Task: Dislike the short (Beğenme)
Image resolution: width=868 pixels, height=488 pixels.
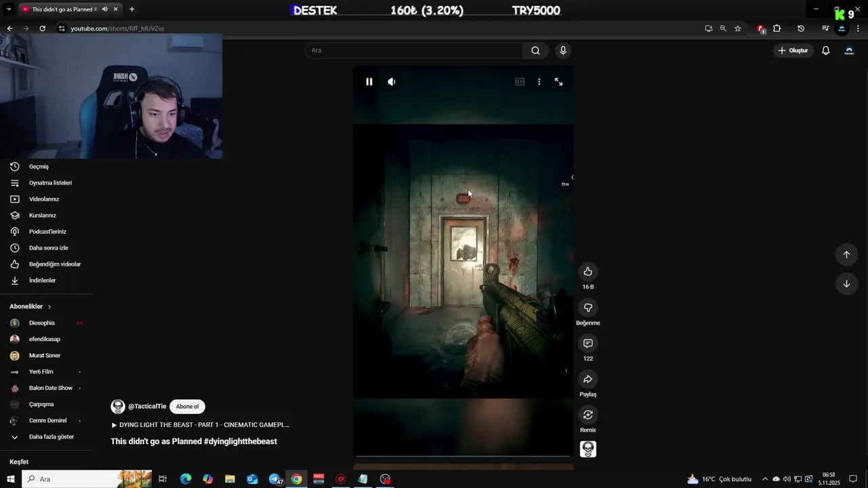Action: point(588,308)
